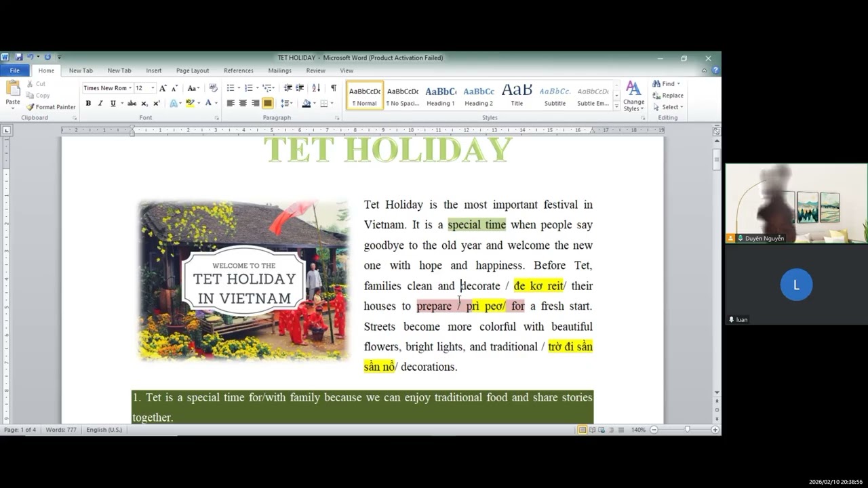Click the vertical scrollbar thumb
The image size is (868, 488).
[x=716, y=160]
